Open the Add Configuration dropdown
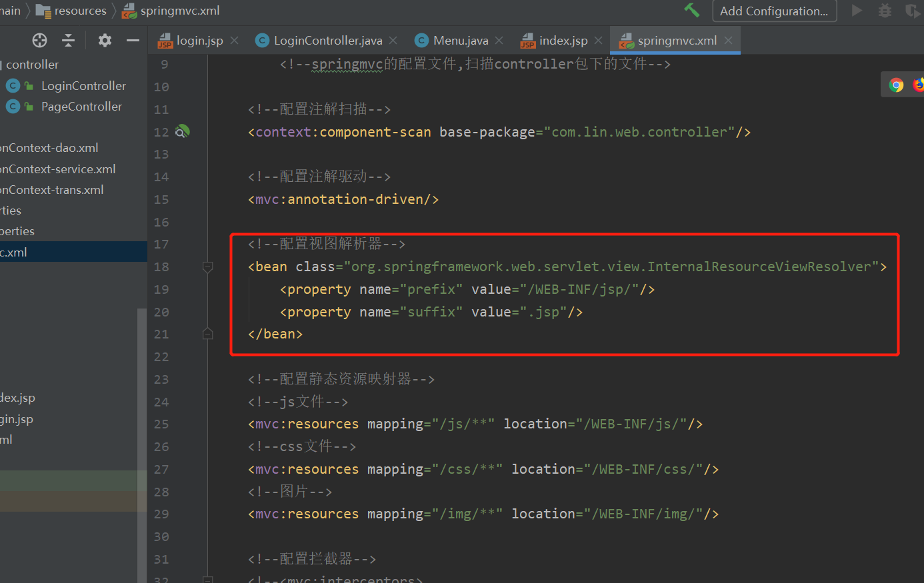924x583 pixels. coord(774,11)
